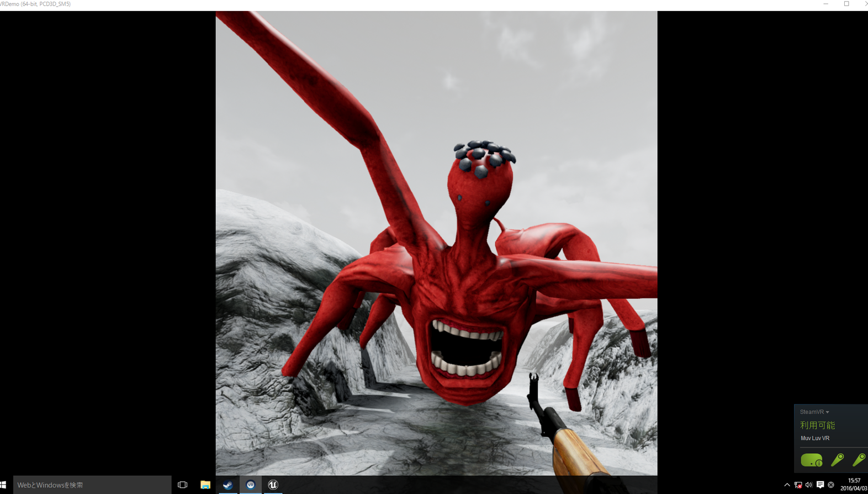Open the Windows Start menu

(x=3, y=485)
